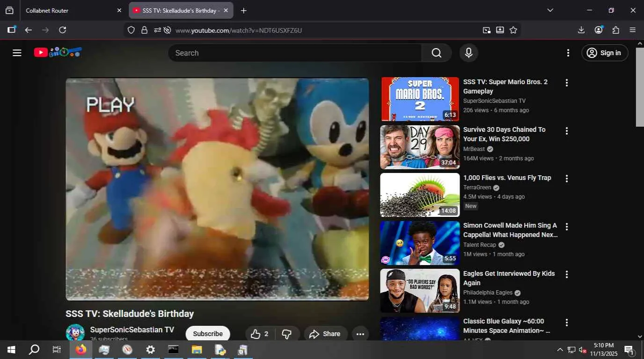Visit the MrBeast channel link
The width and height of the screenshot is (644, 359).
(474, 149)
